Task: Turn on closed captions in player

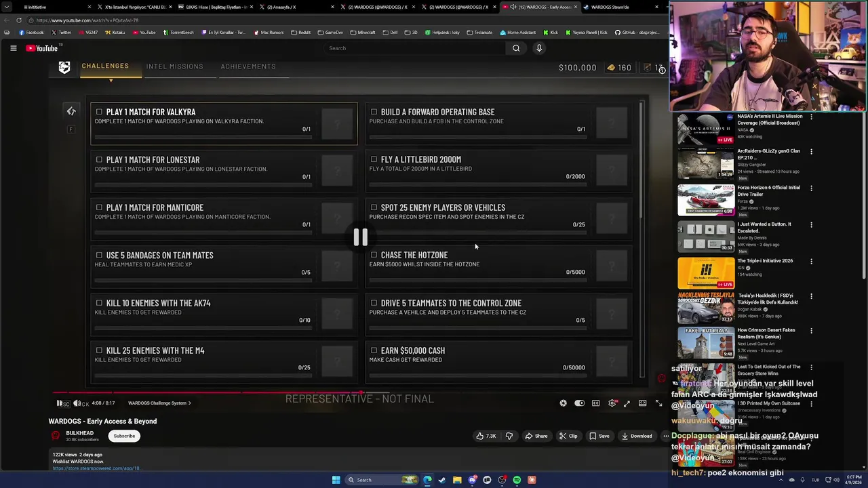Action: pyautogui.click(x=595, y=403)
